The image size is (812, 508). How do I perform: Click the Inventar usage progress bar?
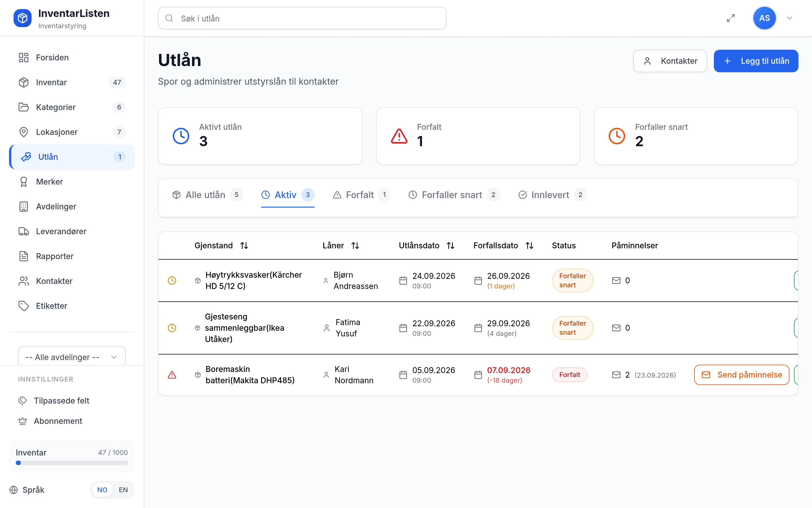72,463
